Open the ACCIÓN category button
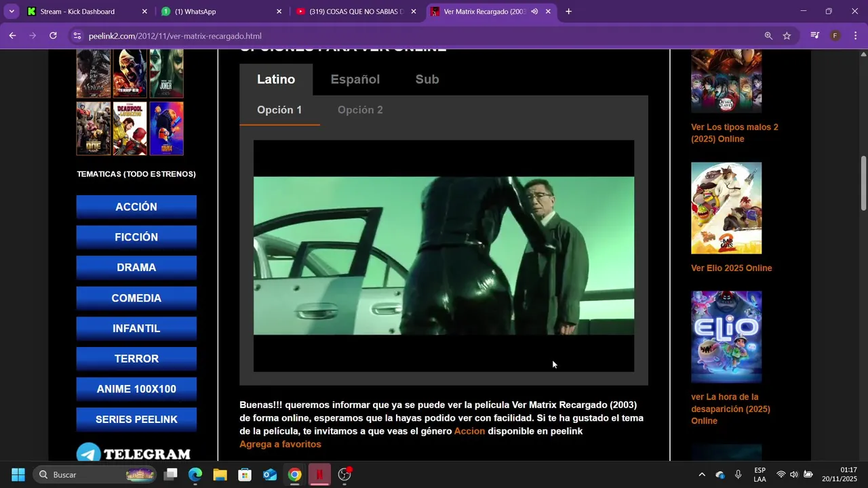This screenshot has height=488, width=868. [x=136, y=207]
